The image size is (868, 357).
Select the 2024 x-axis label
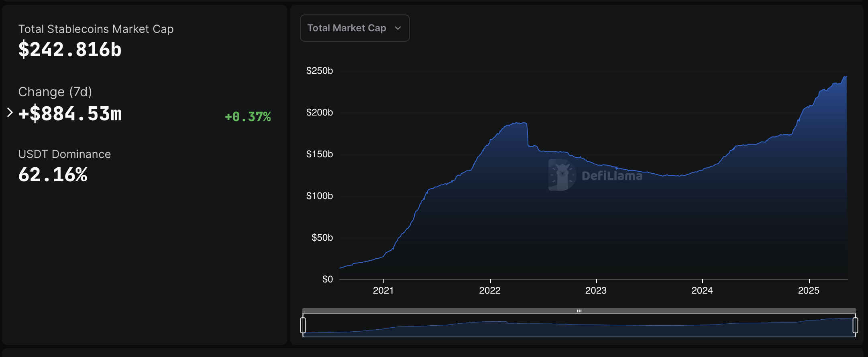[702, 290]
